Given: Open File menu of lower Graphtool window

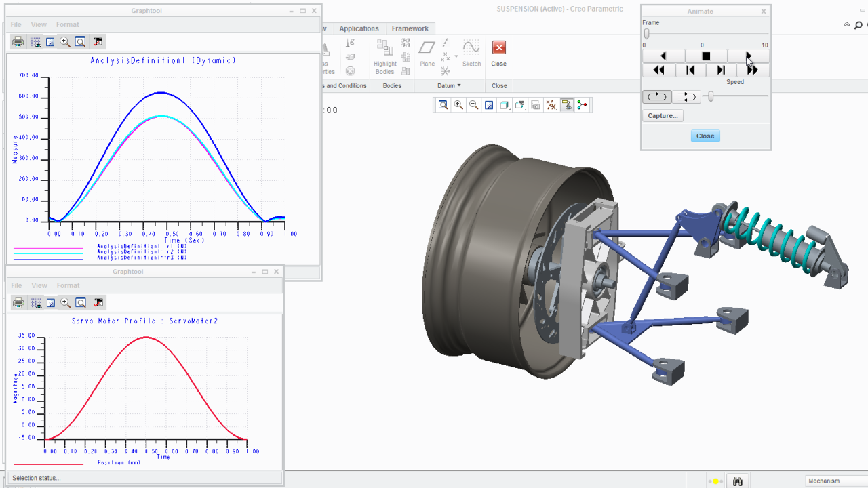Looking at the screenshot, I should (16, 286).
